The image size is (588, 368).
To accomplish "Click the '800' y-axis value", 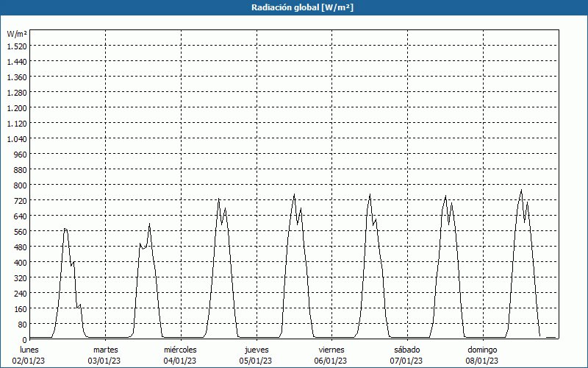I will tap(21, 185).
